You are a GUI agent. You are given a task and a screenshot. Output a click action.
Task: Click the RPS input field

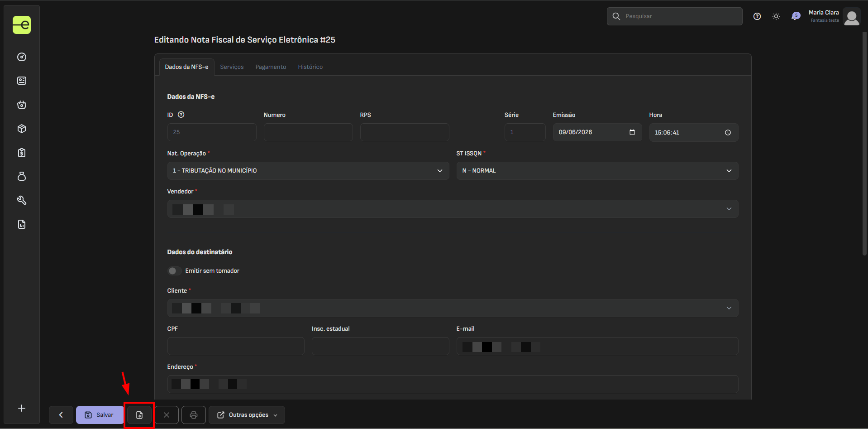(405, 132)
